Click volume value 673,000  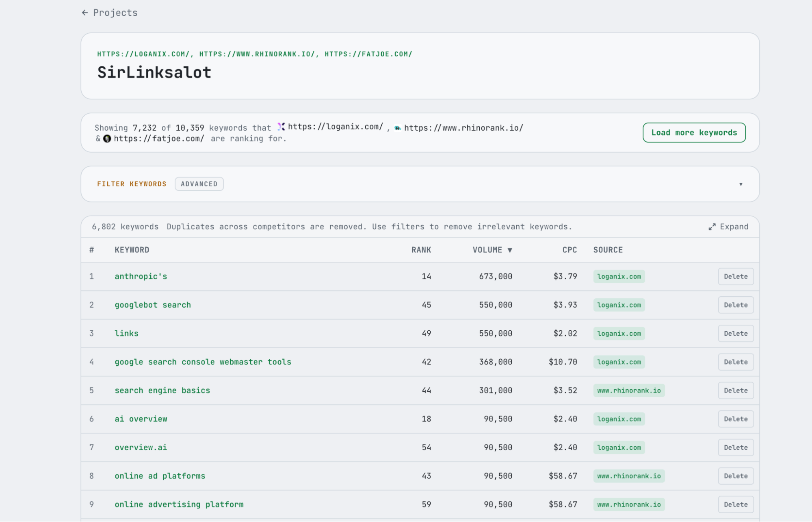tap(495, 276)
